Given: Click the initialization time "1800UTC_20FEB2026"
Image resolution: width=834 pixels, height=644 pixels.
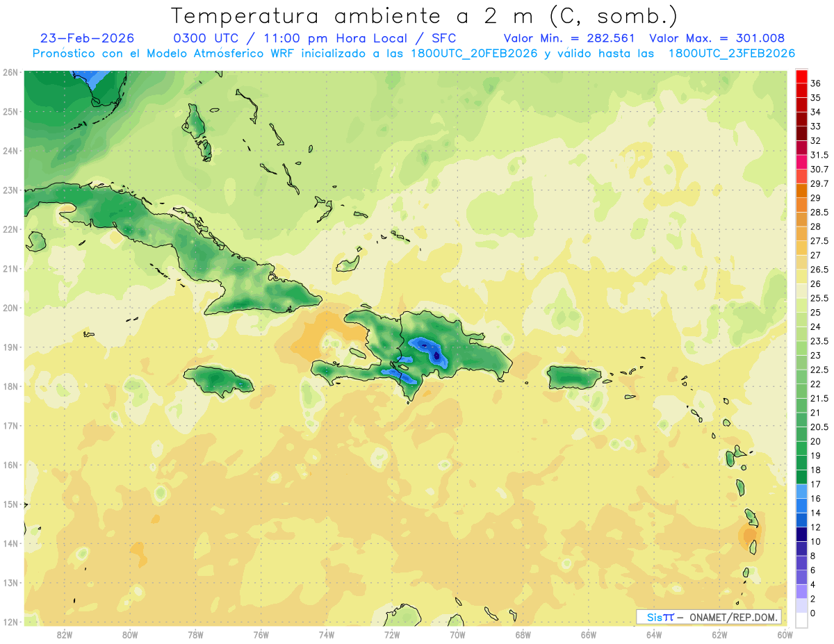Looking at the screenshot, I should tap(473, 53).
